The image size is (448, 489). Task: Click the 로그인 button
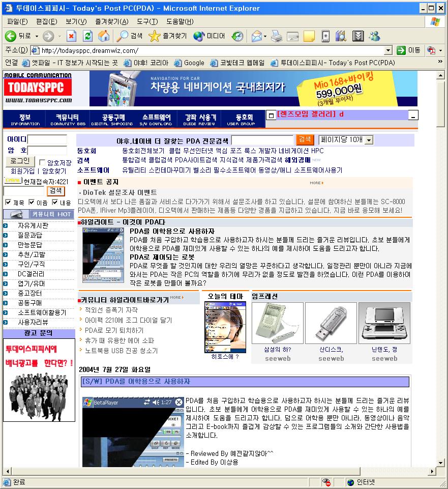(x=20, y=161)
